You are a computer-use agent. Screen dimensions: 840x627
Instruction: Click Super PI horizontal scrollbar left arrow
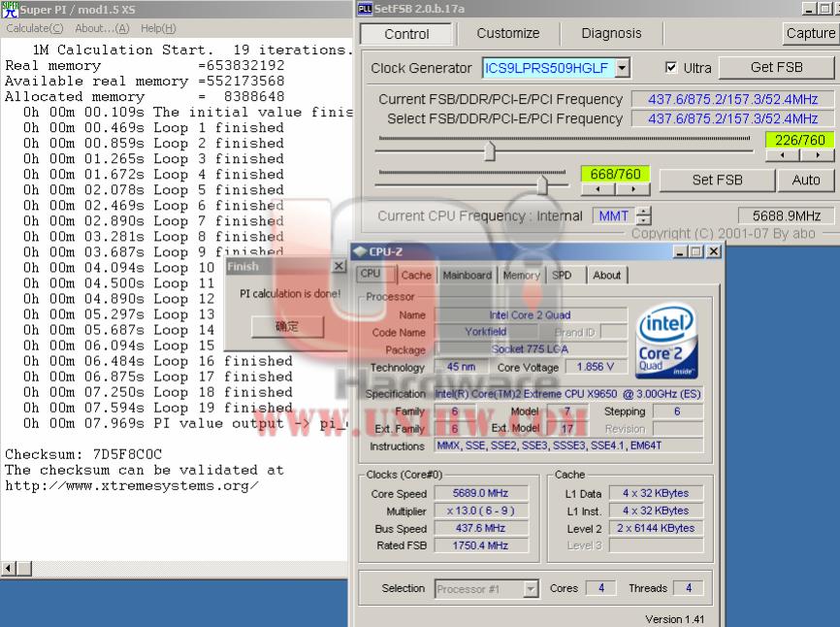coord(8,568)
